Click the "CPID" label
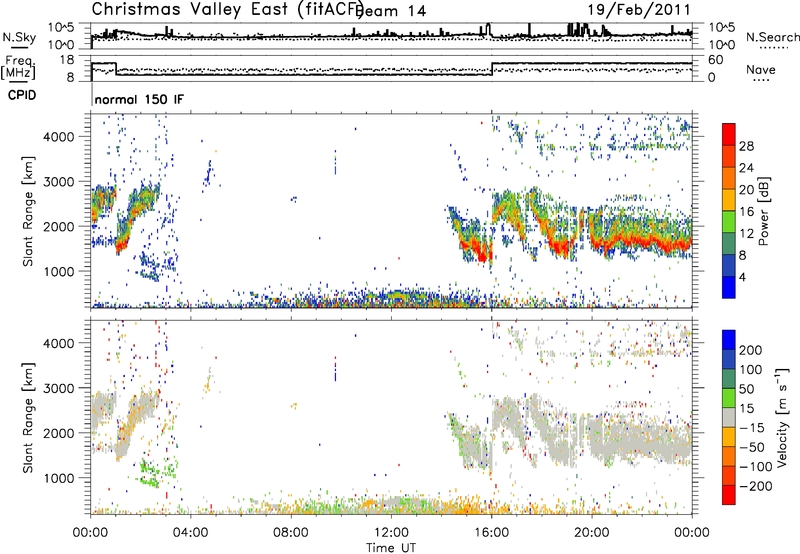 [22, 95]
